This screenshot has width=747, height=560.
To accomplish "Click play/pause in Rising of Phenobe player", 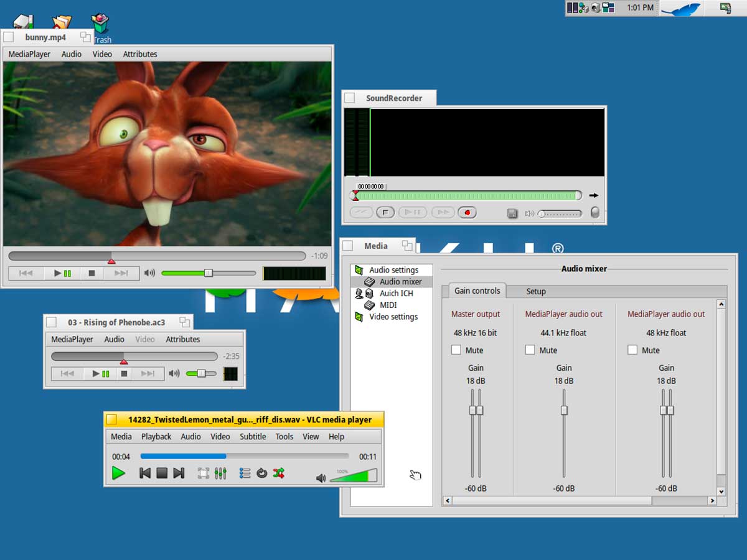I will tap(100, 374).
